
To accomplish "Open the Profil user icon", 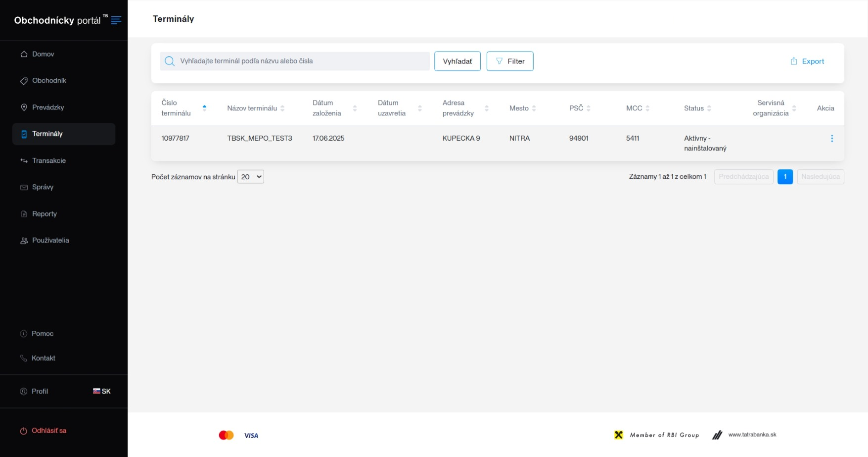I will tap(23, 391).
